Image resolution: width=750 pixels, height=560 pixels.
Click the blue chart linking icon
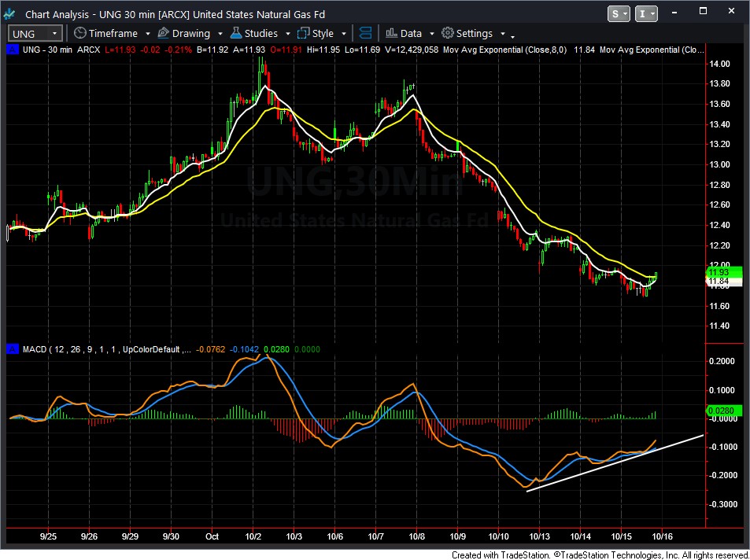[x=365, y=33]
